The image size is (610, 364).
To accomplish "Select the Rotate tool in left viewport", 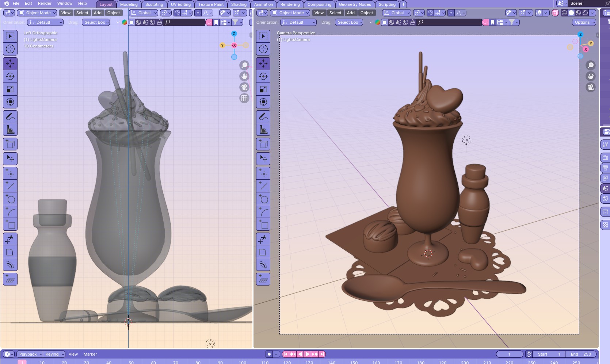I will [10, 76].
